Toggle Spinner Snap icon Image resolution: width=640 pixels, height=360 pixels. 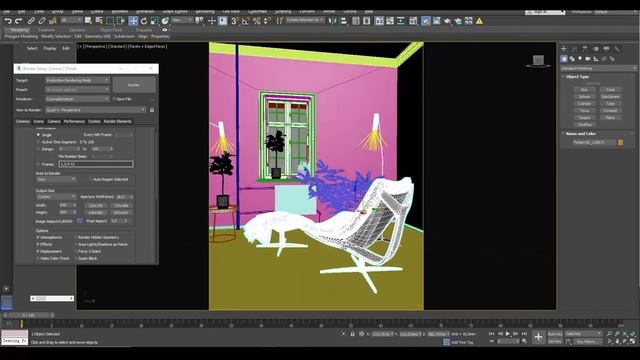point(267,21)
